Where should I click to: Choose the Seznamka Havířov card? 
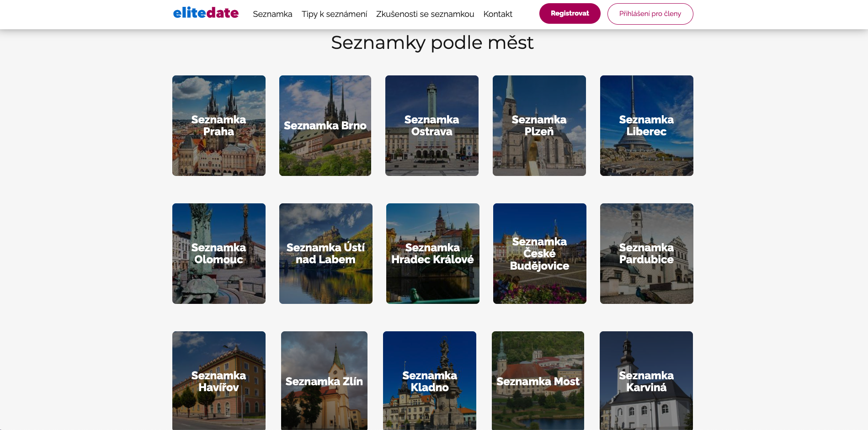pos(219,381)
